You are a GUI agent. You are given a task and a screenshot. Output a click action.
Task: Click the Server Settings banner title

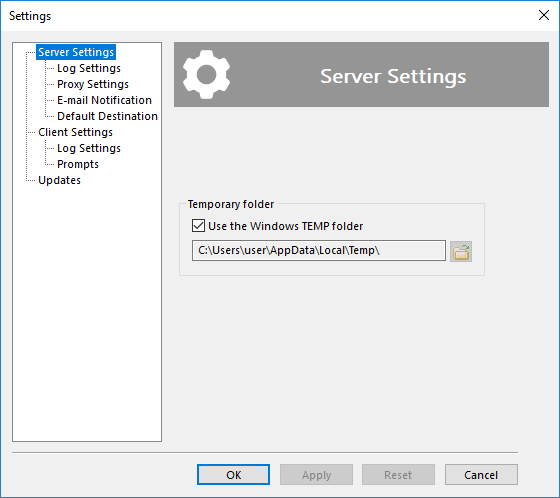(x=393, y=76)
